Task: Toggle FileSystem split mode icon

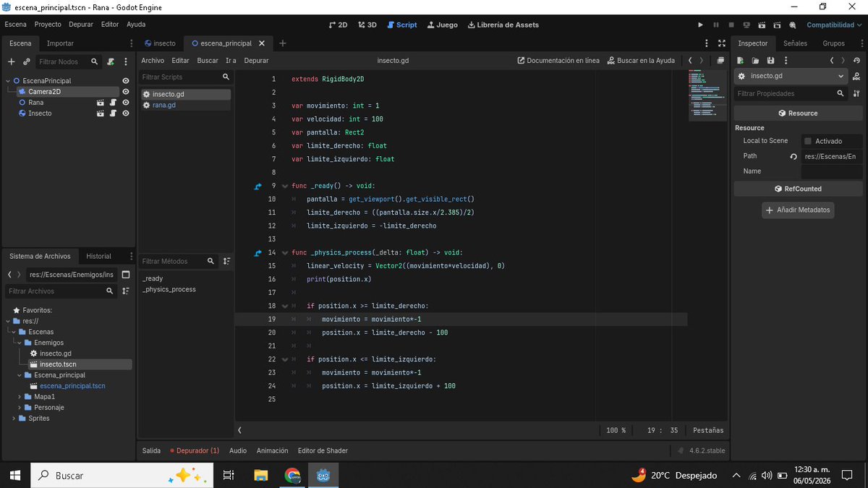Action: point(126,275)
